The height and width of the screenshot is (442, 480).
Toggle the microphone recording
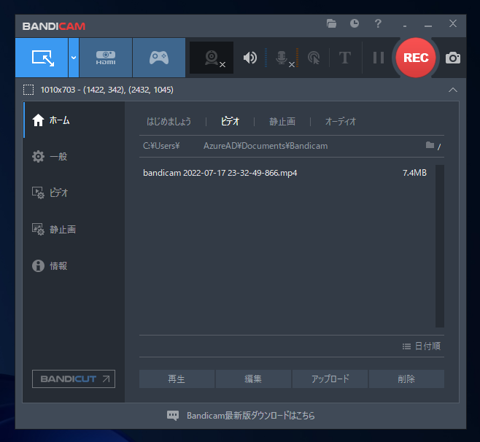click(284, 58)
